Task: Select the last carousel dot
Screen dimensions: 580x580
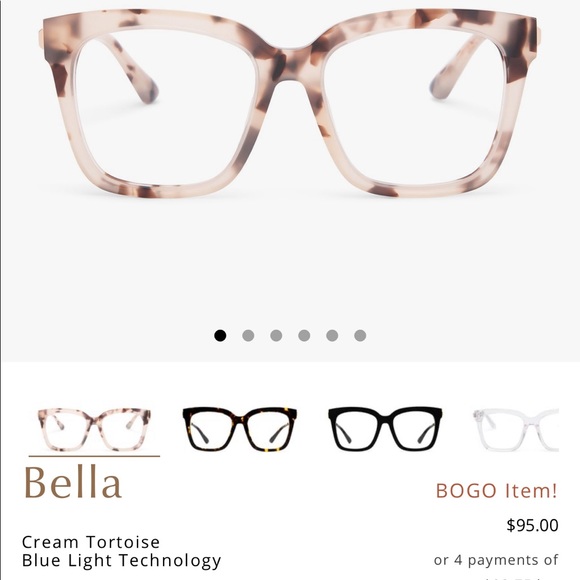Action: pos(360,335)
